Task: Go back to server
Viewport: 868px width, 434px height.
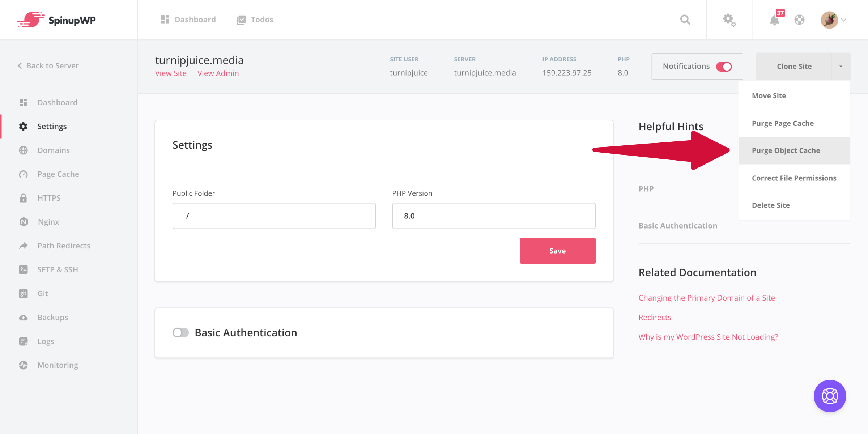Action: (48, 65)
